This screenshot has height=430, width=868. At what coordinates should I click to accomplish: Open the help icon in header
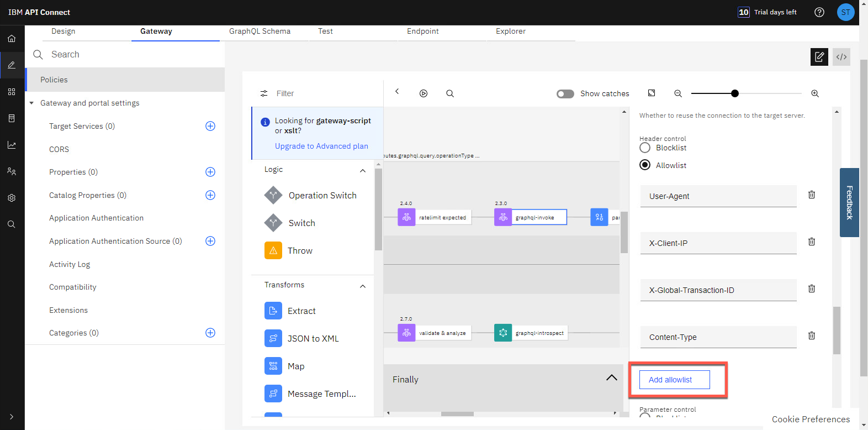[819, 12]
